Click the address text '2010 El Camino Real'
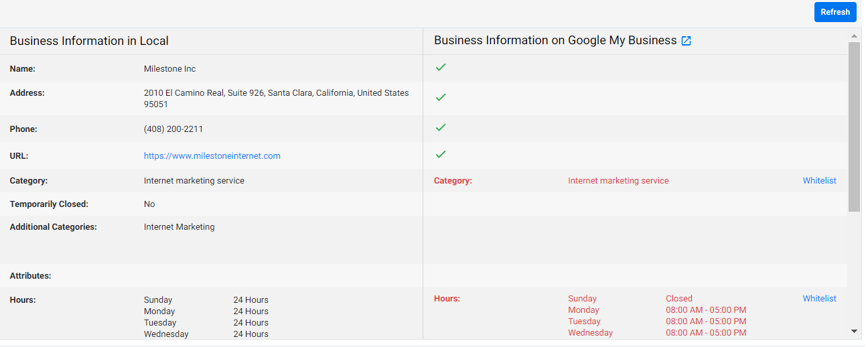The image size is (868, 347). pyautogui.click(x=184, y=93)
